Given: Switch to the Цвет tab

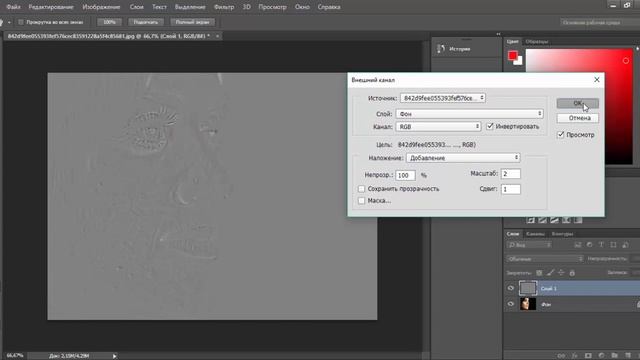Looking at the screenshot, I should coord(513,42).
